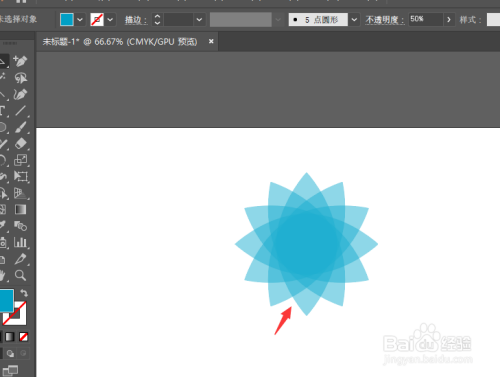This screenshot has height=377, width=500.
Task: Open the fill color dropdown arrow
Action: click(x=80, y=19)
